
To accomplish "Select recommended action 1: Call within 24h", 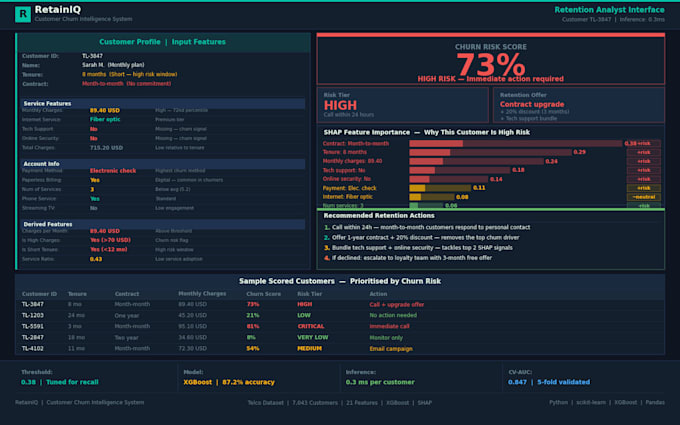I will tap(427, 227).
